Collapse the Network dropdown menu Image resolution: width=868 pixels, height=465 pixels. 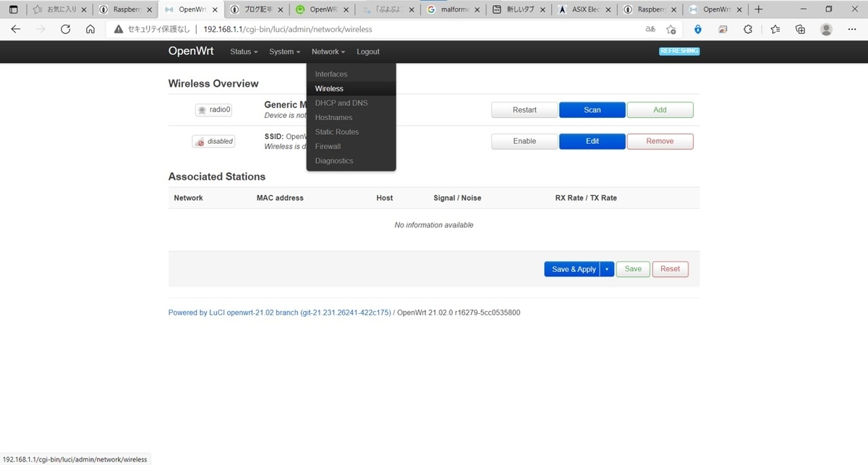(x=328, y=52)
